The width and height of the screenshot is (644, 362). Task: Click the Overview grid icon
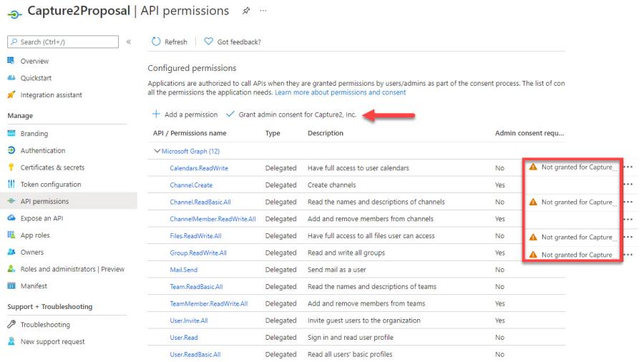(11, 61)
